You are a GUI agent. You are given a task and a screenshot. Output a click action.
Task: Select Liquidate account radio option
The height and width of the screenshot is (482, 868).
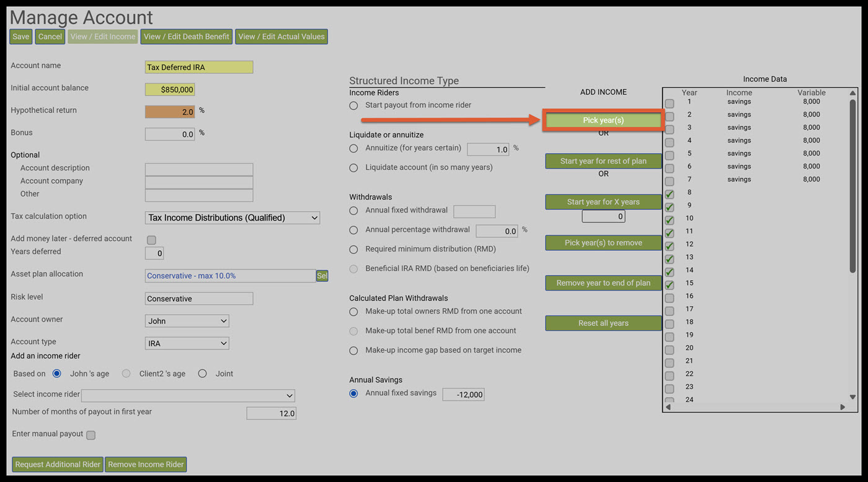coord(353,168)
